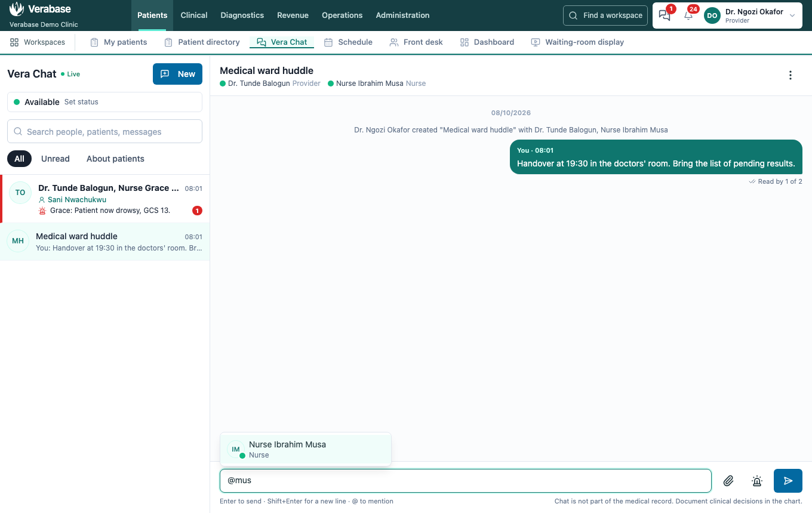
Task: Start a New chat
Action: [x=177, y=74]
